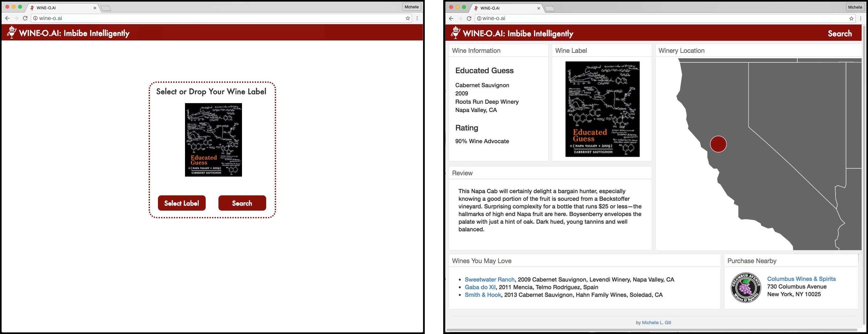The height and width of the screenshot is (334, 868).
Task: Click the robot logo in left window header
Action: point(12,32)
